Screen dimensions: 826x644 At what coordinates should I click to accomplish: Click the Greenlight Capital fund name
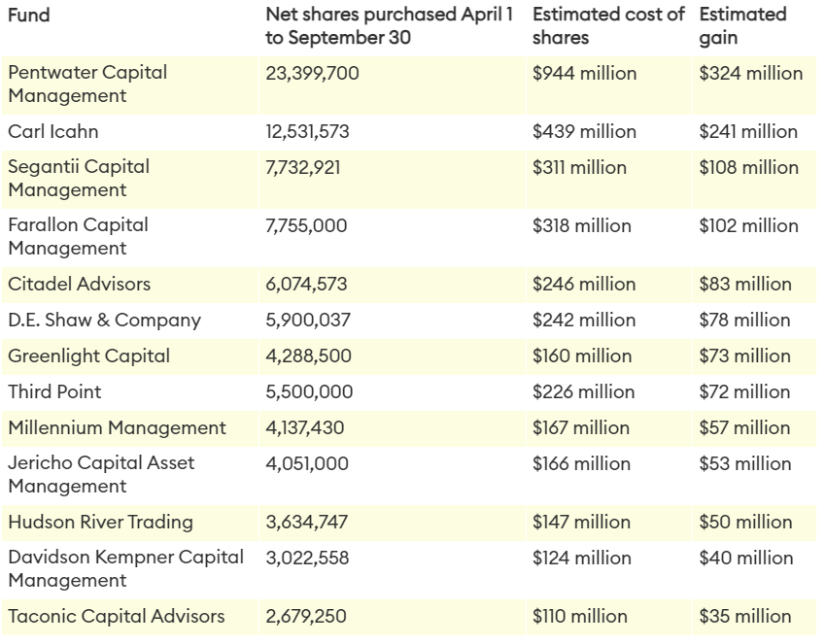pos(88,356)
